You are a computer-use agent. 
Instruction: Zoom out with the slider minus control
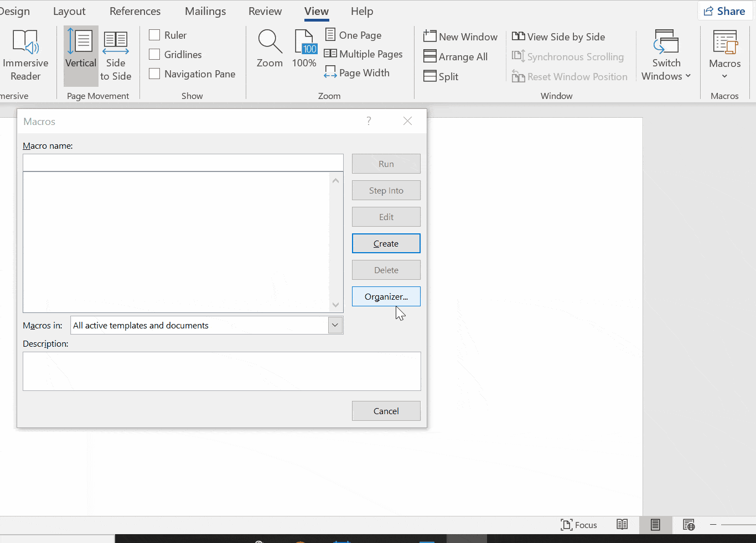(714, 525)
